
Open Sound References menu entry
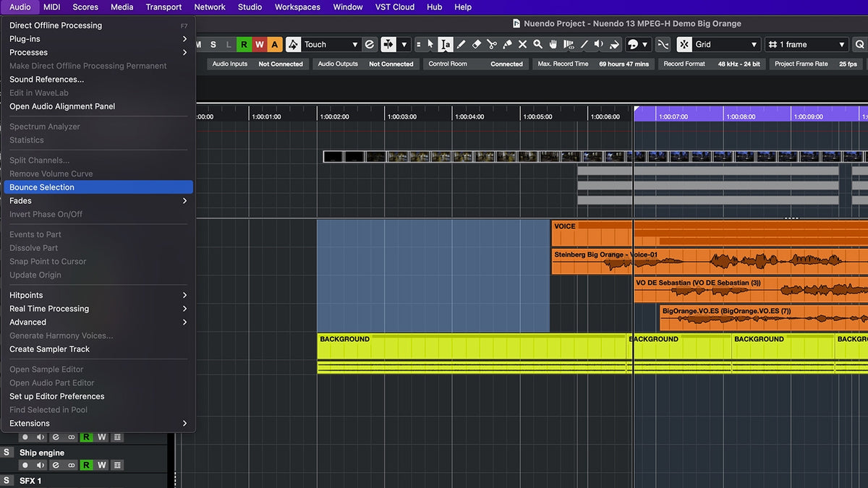coord(98,80)
